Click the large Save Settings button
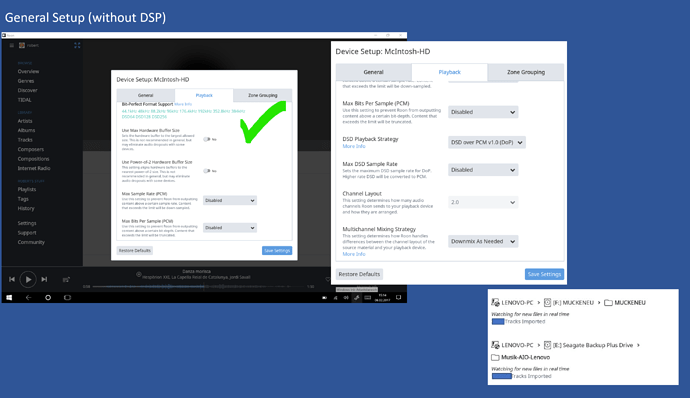 coord(544,274)
